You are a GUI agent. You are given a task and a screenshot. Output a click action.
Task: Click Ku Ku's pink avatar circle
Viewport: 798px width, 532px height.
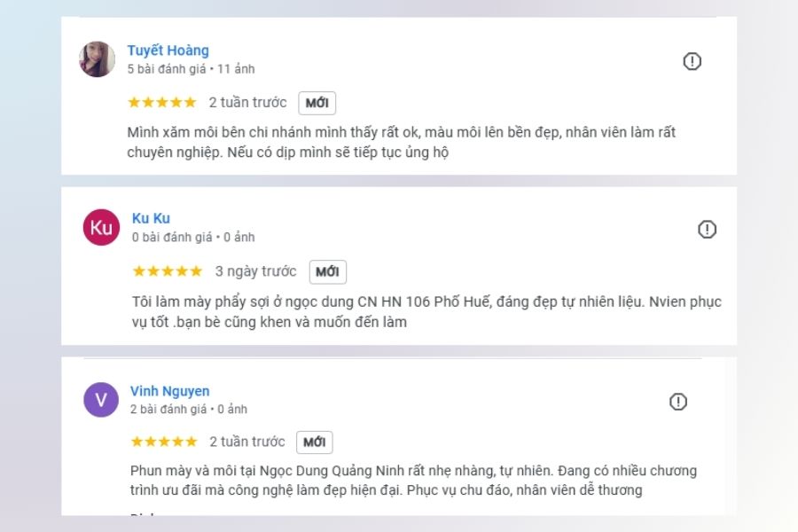click(x=100, y=228)
